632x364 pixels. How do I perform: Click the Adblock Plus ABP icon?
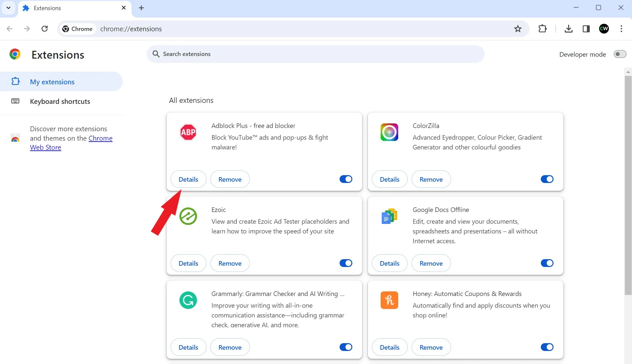click(x=188, y=132)
